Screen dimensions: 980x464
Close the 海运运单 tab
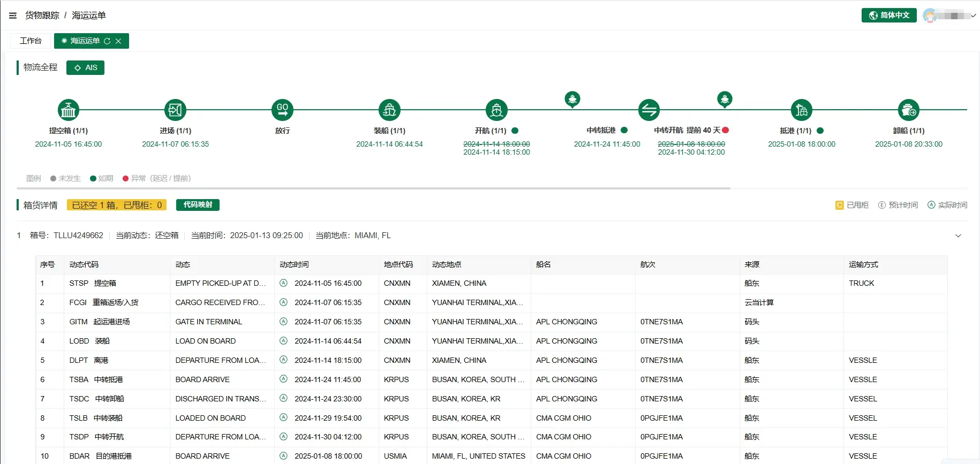point(118,41)
